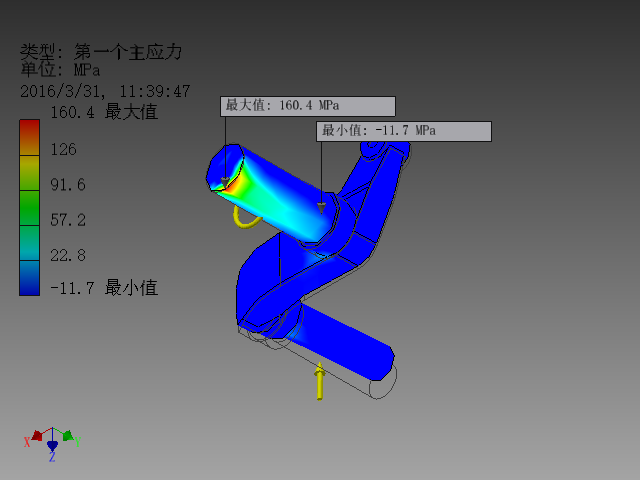Image resolution: width=640 pixels, height=480 pixels.
Task: Click the unit text 单位: MPa
Action: (x=60, y=69)
